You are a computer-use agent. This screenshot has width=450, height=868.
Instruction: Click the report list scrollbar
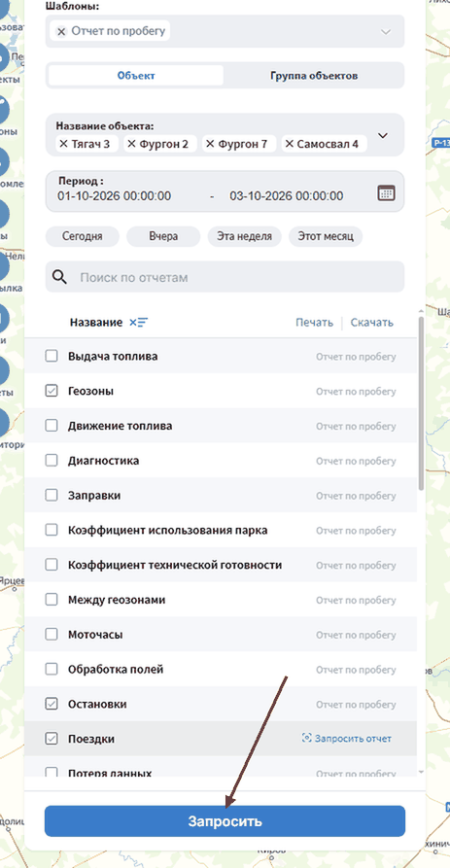click(421, 404)
